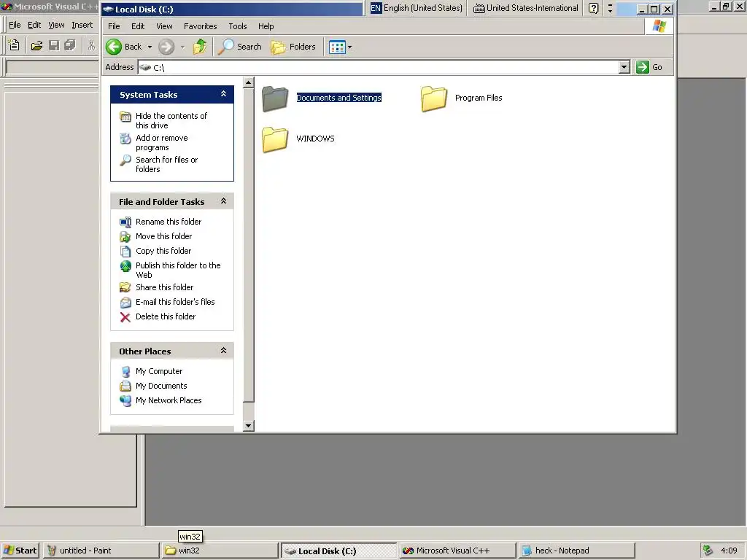Image resolution: width=747 pixels, height=560 pixels.
Task: Expand the Address bar dropdown
Action: [x=624, y=67]
